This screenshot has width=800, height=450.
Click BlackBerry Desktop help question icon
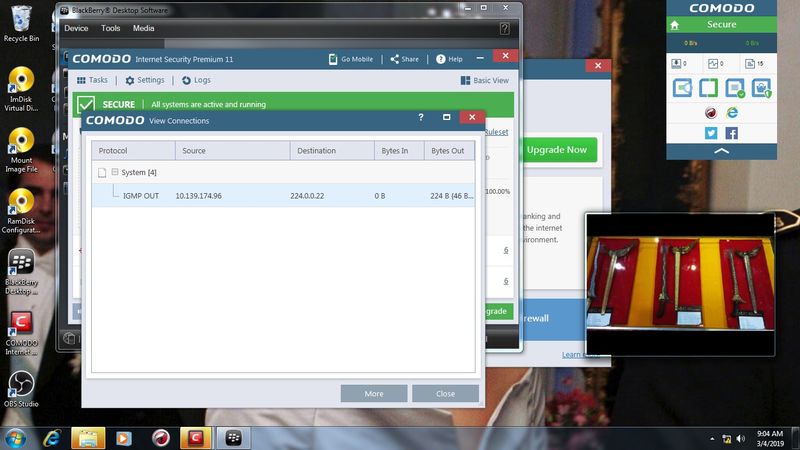pos(505,29)
